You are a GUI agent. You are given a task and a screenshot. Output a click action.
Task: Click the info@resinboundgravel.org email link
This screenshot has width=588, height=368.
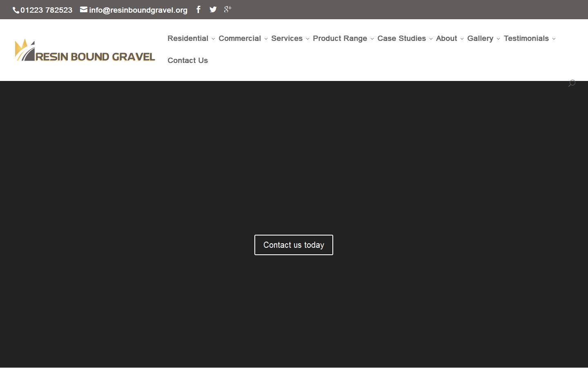pos(138,10)
